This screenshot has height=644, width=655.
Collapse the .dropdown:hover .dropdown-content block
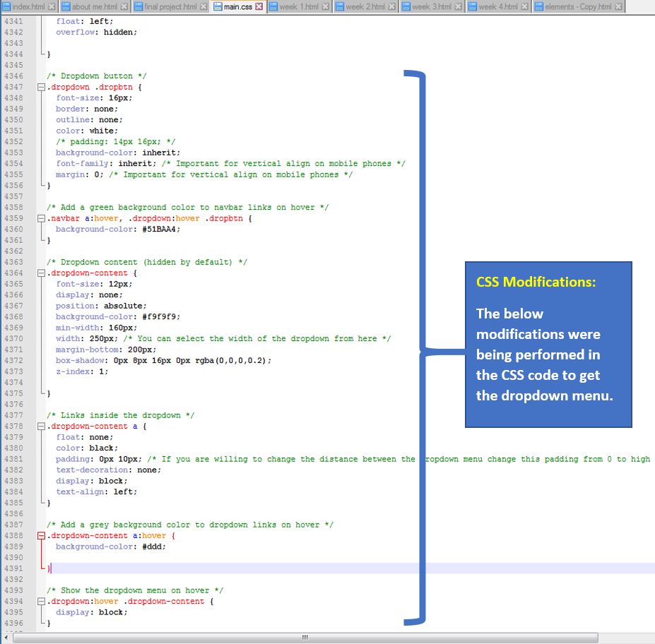pyautogui.click(x=41, y=602)
